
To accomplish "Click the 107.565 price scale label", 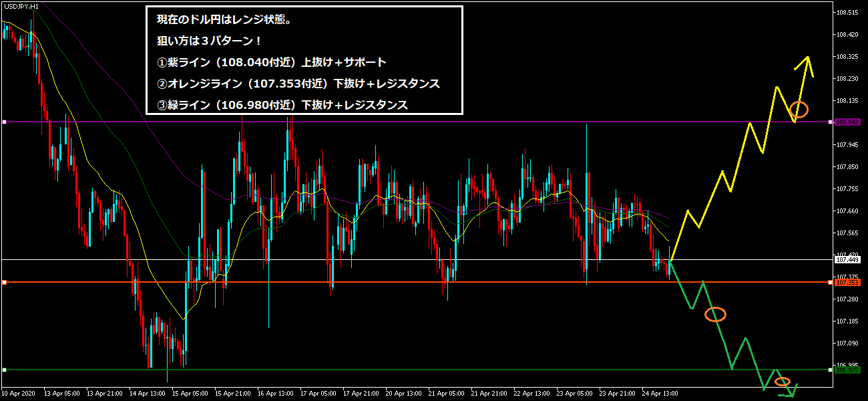I will point(849,233).
